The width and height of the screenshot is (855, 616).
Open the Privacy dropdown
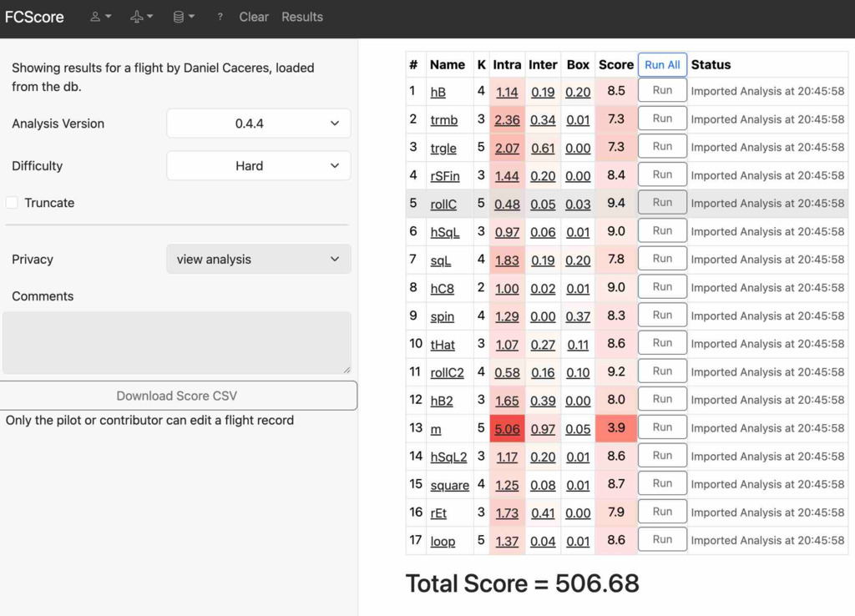(x=258, y=260)
